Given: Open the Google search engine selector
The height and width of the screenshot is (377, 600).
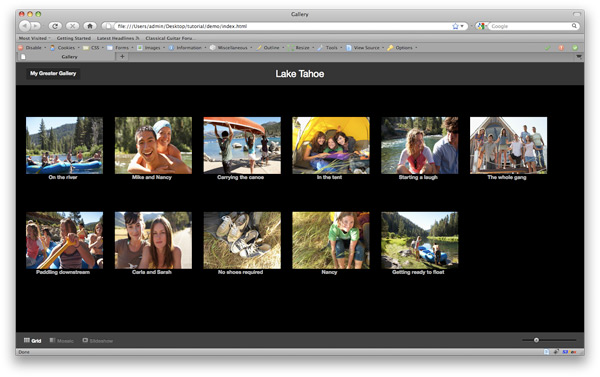Looking at the screenshot, I should click(x=481, y=26).
